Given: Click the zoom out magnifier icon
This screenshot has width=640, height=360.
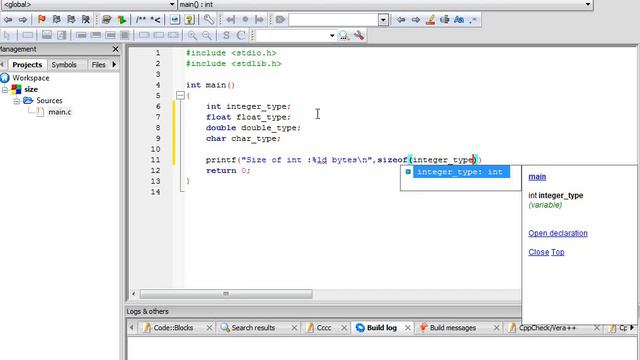Looking at the screenshot, I should click(x=207, y=36).
